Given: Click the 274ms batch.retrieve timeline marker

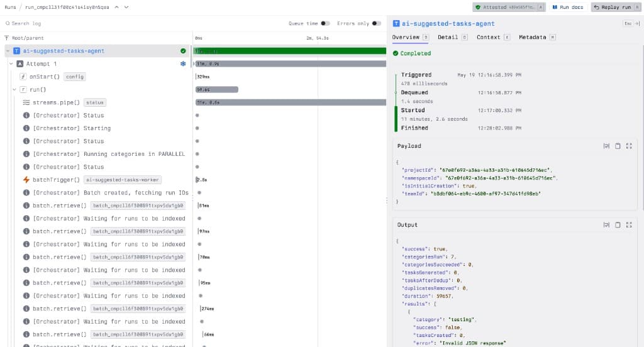Looking at the screenshot, I should (207, 309).
